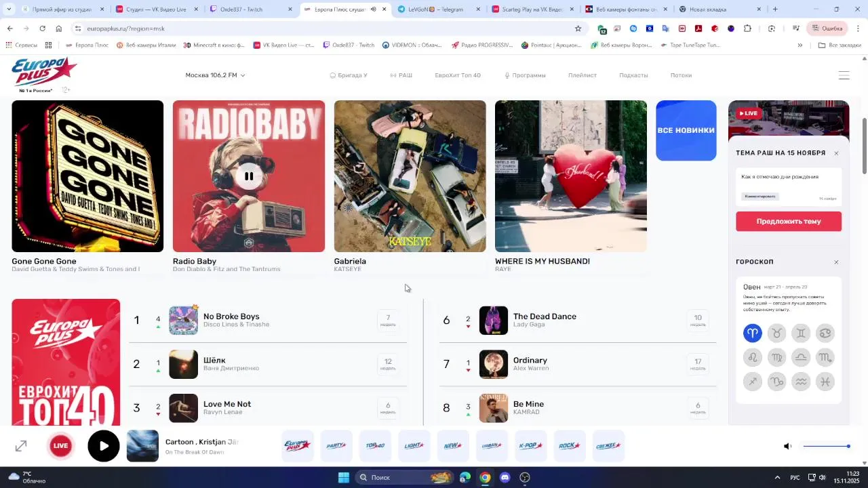868x488 pixels.
Task: Select the Sagittarius zodiac sign
Action: point(753,382)
